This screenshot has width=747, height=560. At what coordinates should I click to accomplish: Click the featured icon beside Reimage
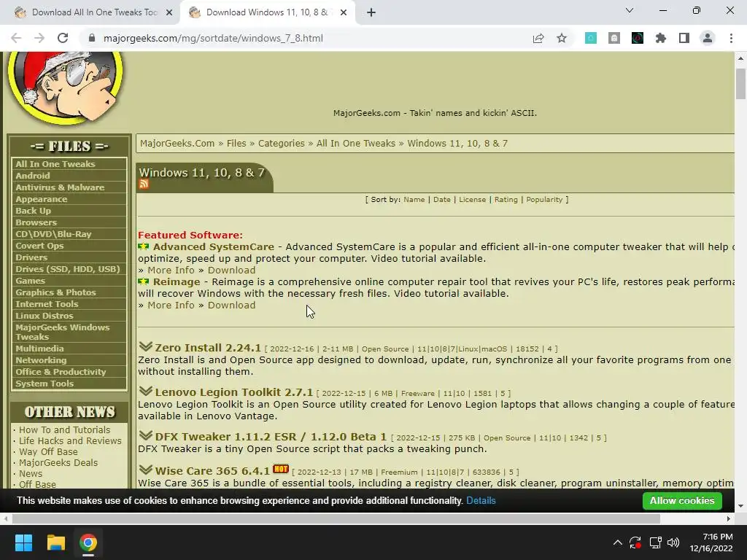click(x=144, y=281)
